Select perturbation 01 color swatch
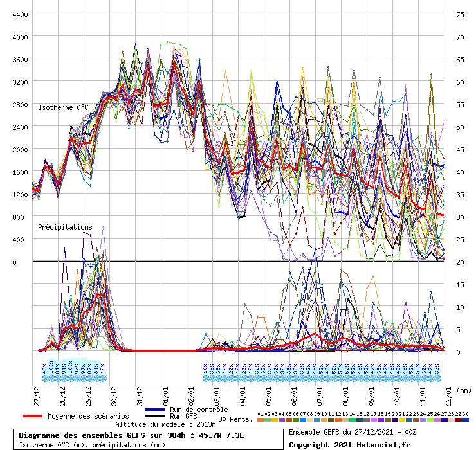Screen dimensions: 476x450 pyautogui.click(x=261, y=420)
